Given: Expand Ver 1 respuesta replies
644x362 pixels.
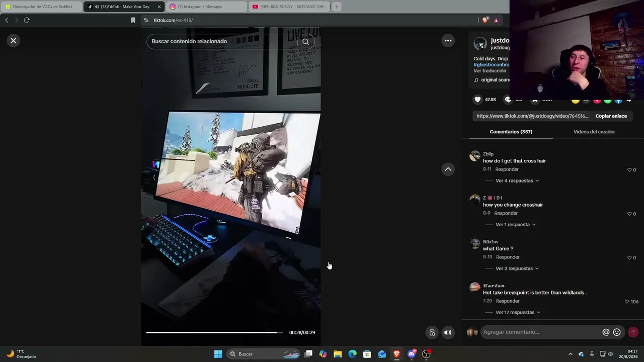Looking at the screenshot, I should [516, 225].
